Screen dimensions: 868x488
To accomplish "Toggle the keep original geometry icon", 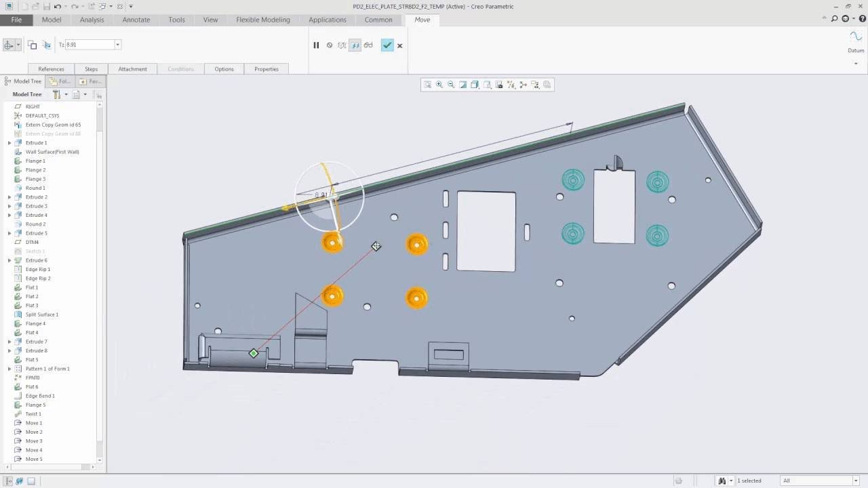I will click(x=47, y=45).
